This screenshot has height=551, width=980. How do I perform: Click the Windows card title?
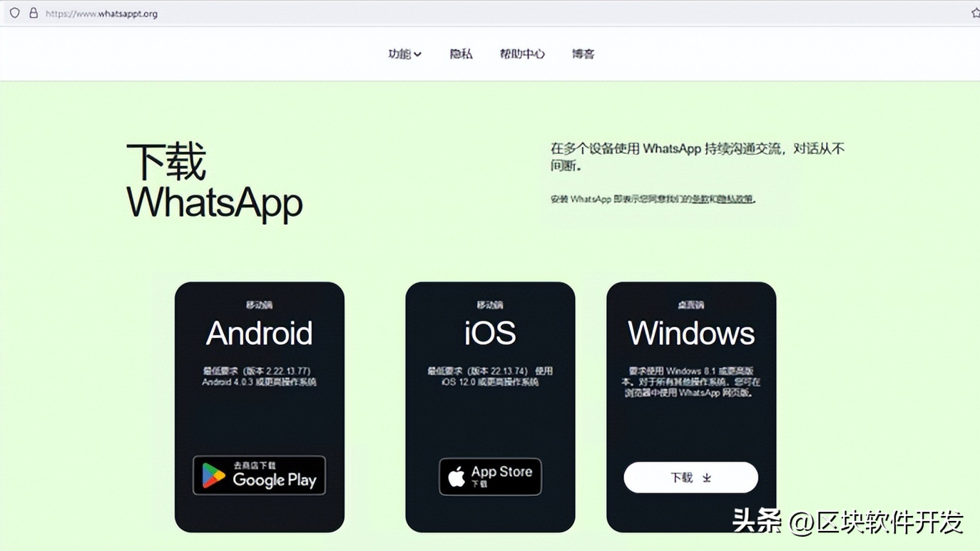click(x=691, y=333)
